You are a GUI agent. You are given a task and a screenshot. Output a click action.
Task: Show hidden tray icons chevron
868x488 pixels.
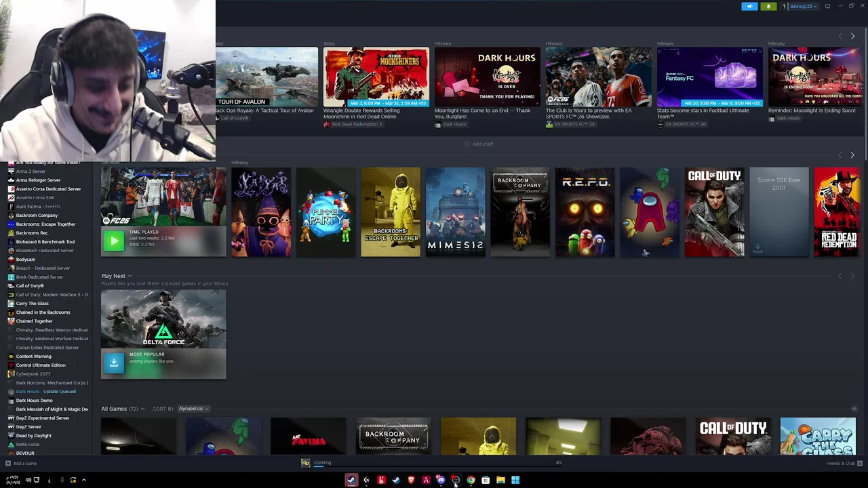84,481
